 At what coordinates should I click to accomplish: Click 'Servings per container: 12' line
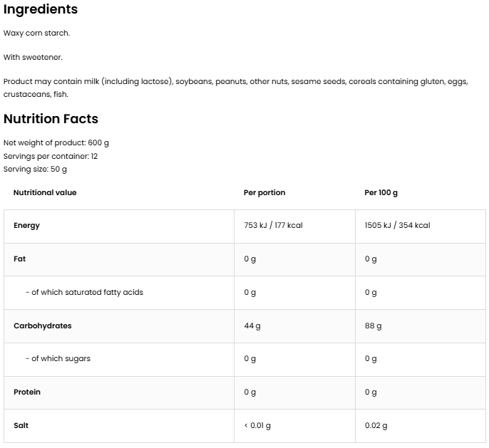click(x=51, y=156)
